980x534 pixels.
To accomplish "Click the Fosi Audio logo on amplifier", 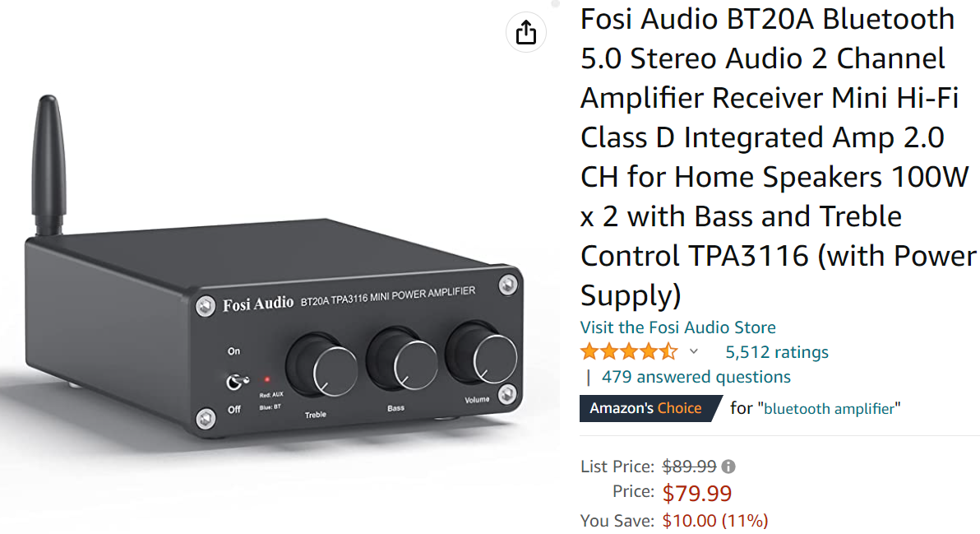I will (x=257, y=304).
